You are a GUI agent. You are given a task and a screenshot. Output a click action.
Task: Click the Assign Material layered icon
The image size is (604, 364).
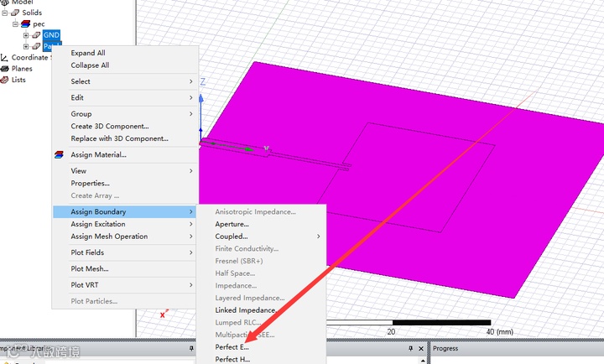(x=59, y=155)
